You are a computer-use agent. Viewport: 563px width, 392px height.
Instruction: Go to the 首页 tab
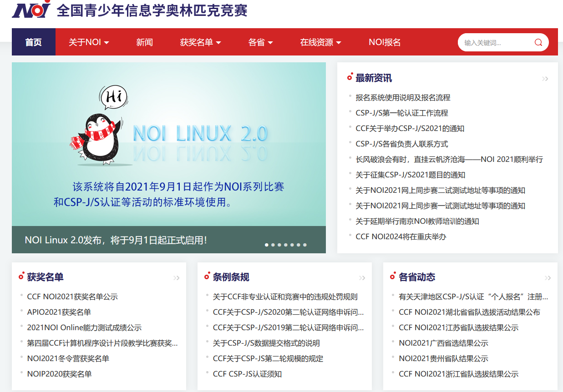click(x=34, y=42)
